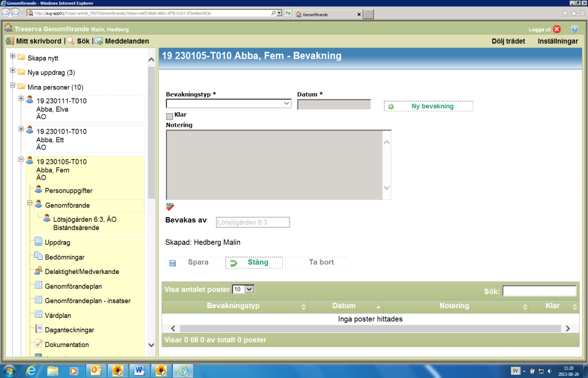Click the tree panel vertical scrollbar thumb
Screen dimensions: 588x378
(151, 133)
